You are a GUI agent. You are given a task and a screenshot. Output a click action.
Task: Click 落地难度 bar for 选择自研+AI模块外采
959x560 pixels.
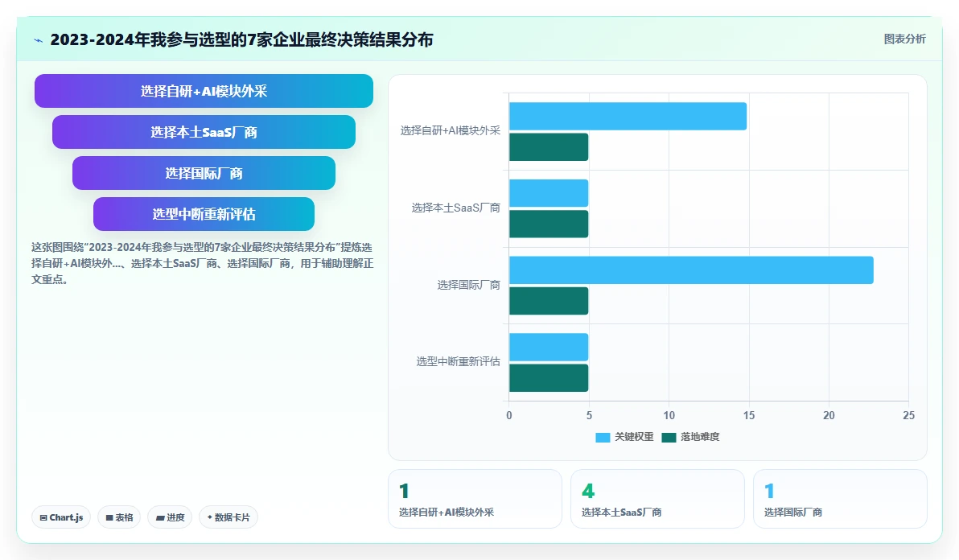(549, 147)
